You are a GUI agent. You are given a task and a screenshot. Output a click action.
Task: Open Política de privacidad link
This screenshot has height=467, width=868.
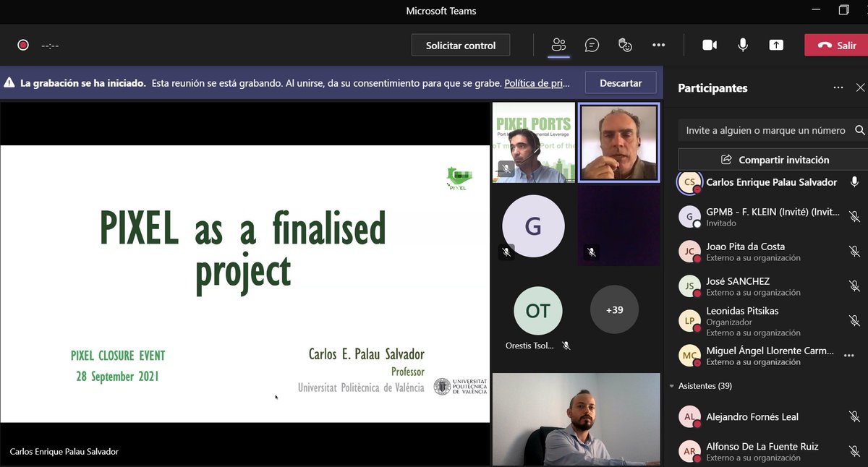point(537,83)
